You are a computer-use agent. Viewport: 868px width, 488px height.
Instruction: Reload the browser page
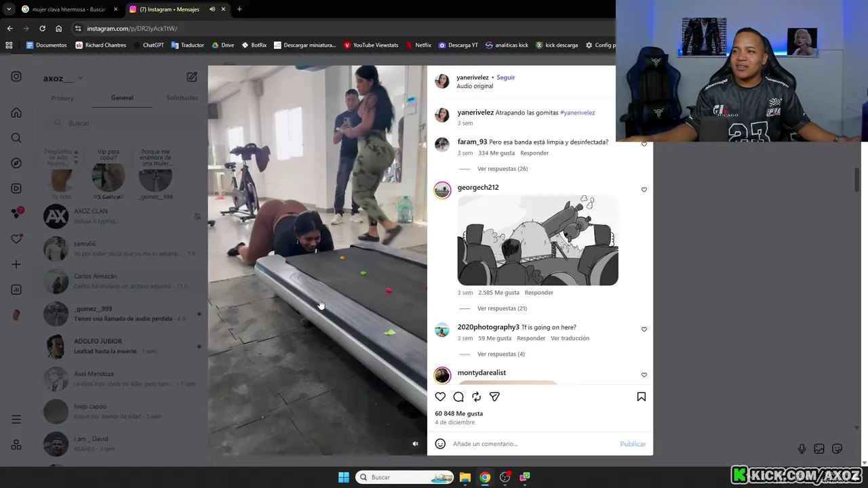tap(42, 28)
